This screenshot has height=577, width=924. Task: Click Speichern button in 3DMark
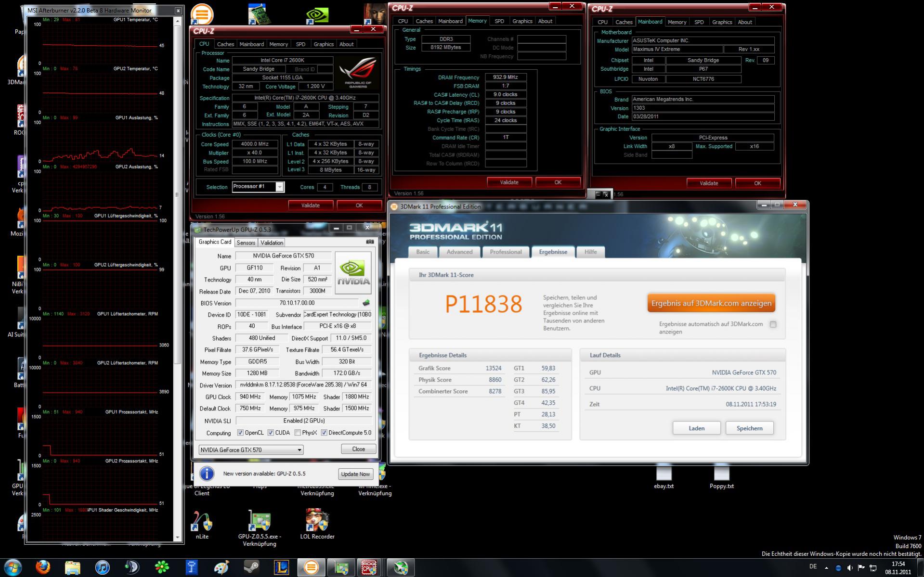point(749,428)
